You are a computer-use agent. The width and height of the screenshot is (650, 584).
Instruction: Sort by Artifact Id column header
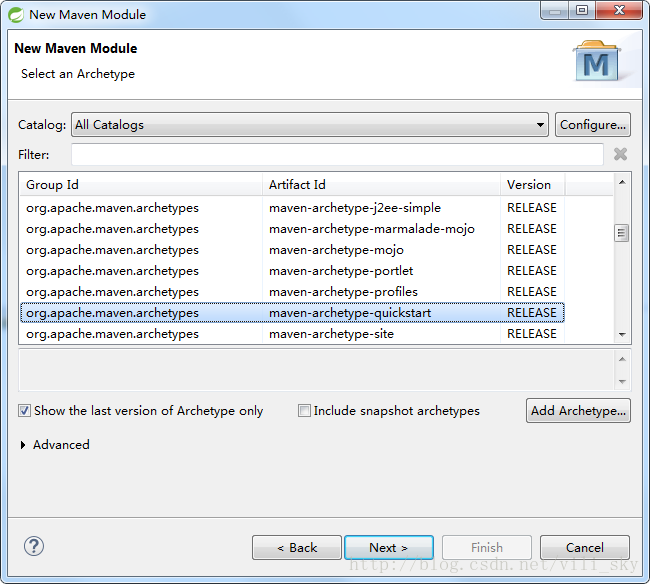(x=381, y=184)
